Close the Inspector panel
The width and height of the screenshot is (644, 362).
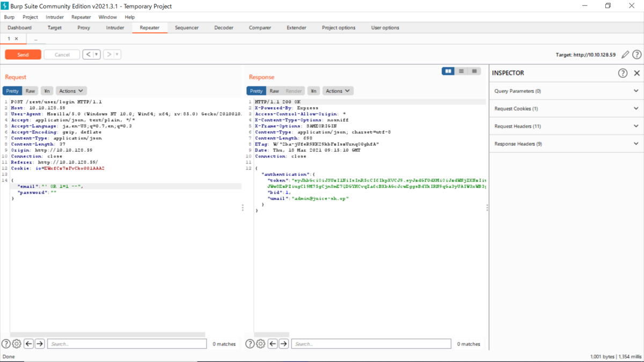(637, 73)
